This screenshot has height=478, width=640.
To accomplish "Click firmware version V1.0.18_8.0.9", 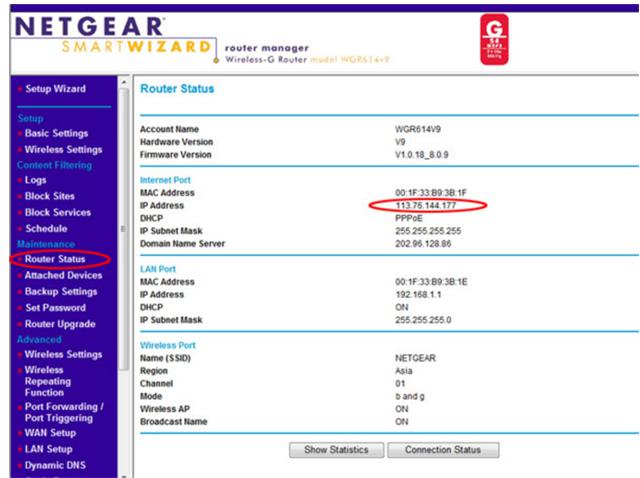I will (422, 155).
